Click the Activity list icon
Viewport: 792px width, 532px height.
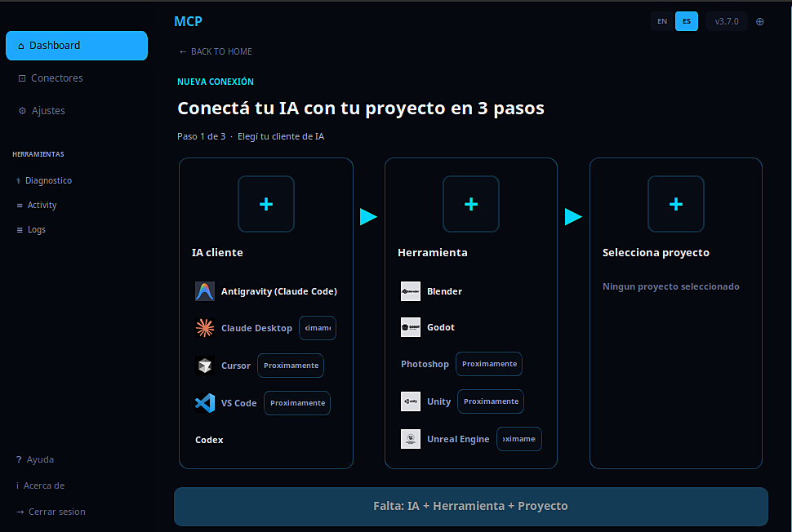tap(20, 206)
